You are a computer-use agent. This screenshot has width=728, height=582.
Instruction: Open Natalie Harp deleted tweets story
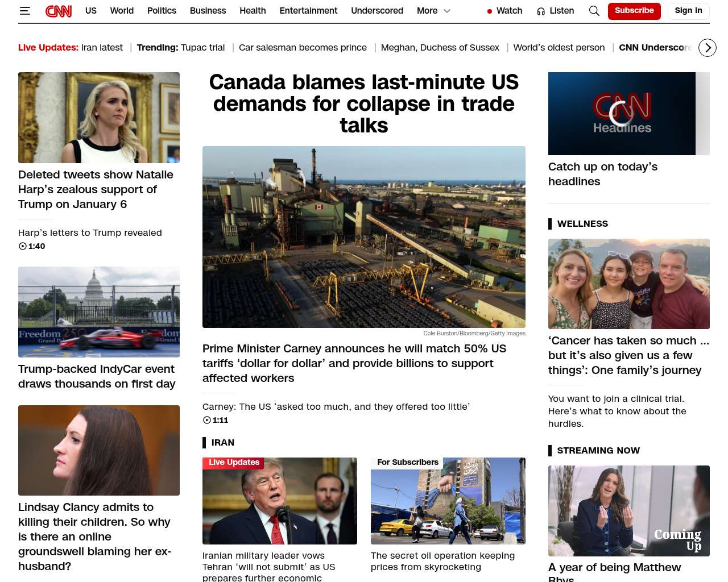tap(96, 189)
